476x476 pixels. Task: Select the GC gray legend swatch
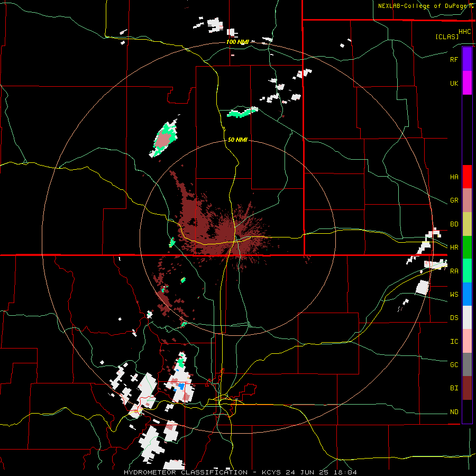click(x=467, y=364)
